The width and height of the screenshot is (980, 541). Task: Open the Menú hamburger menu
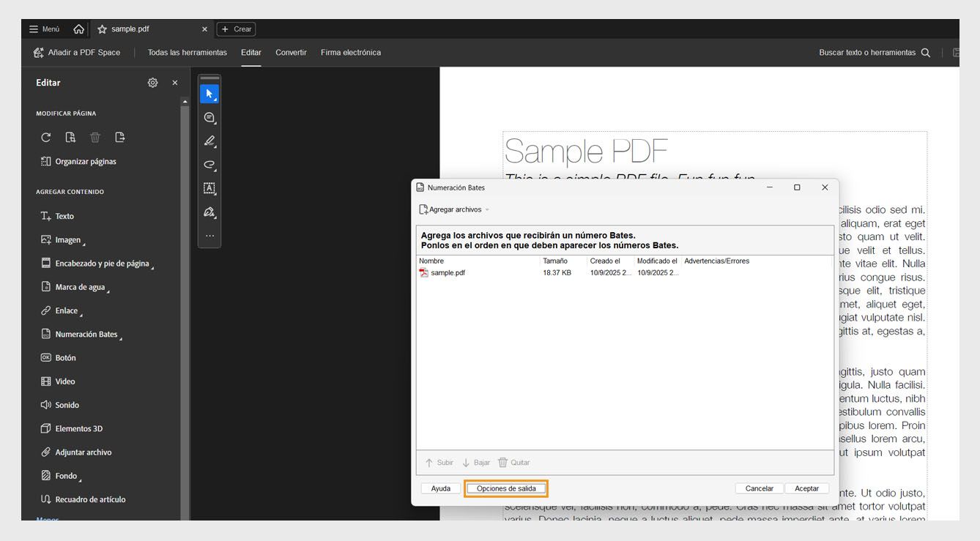(44, 29)
